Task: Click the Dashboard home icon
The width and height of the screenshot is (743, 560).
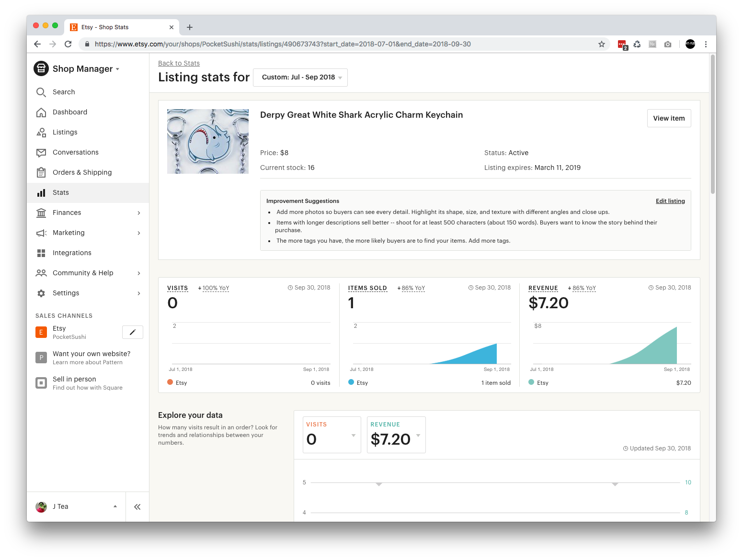Action: click(41, 112)
